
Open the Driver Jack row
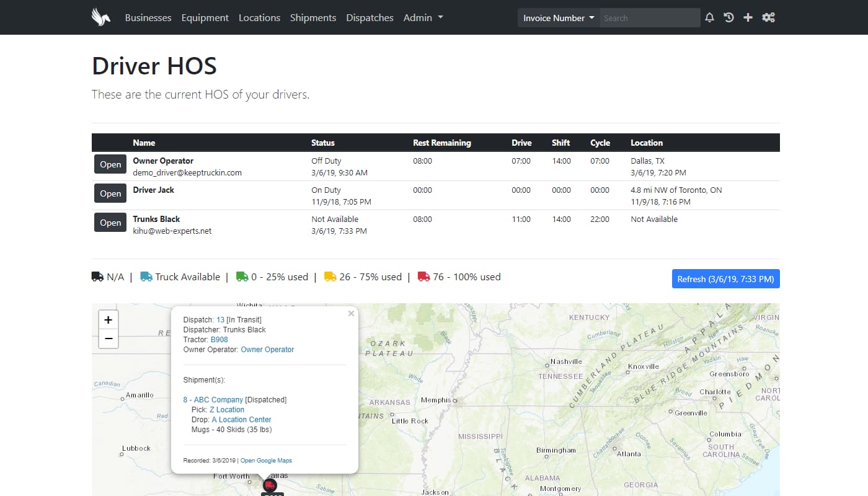point(110,193)
